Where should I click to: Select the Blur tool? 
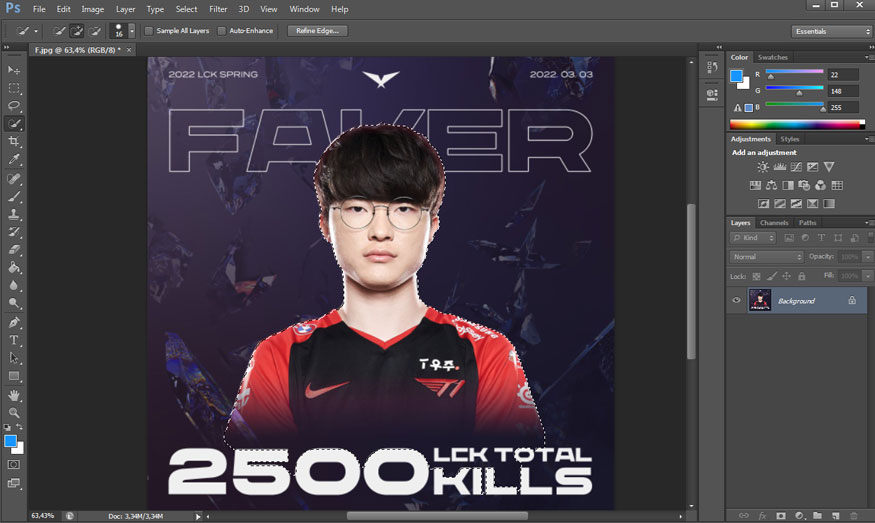click(14, 285)
